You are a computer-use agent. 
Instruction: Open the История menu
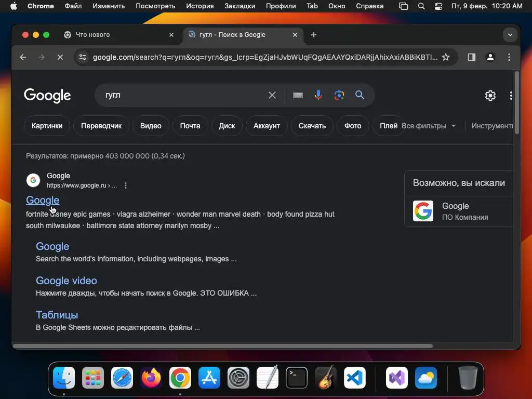(200, 6)
